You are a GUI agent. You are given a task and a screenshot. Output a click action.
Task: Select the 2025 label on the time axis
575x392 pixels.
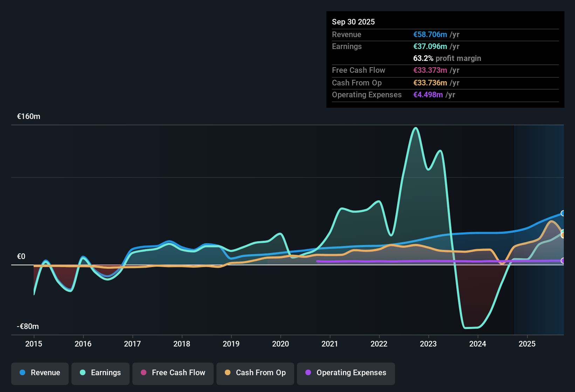click(x=527, y=344)
